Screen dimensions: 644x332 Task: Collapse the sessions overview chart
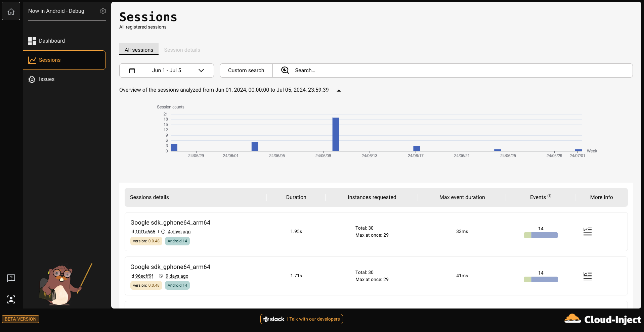pyautogui.click(x=339, y=90)
